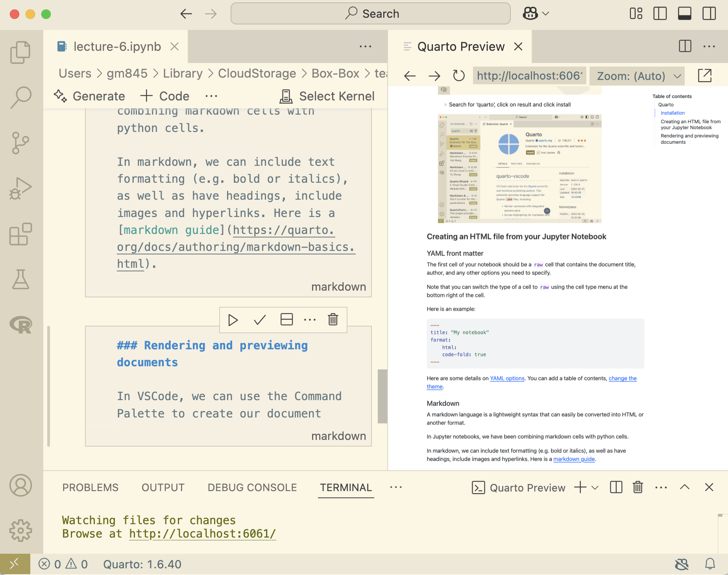Open more cell actions ellipsis

click(x=310, y=320)
